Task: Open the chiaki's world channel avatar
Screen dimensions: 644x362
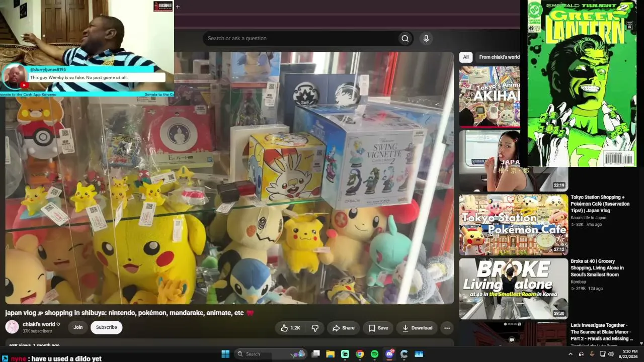Action: [x=12, y=327]
